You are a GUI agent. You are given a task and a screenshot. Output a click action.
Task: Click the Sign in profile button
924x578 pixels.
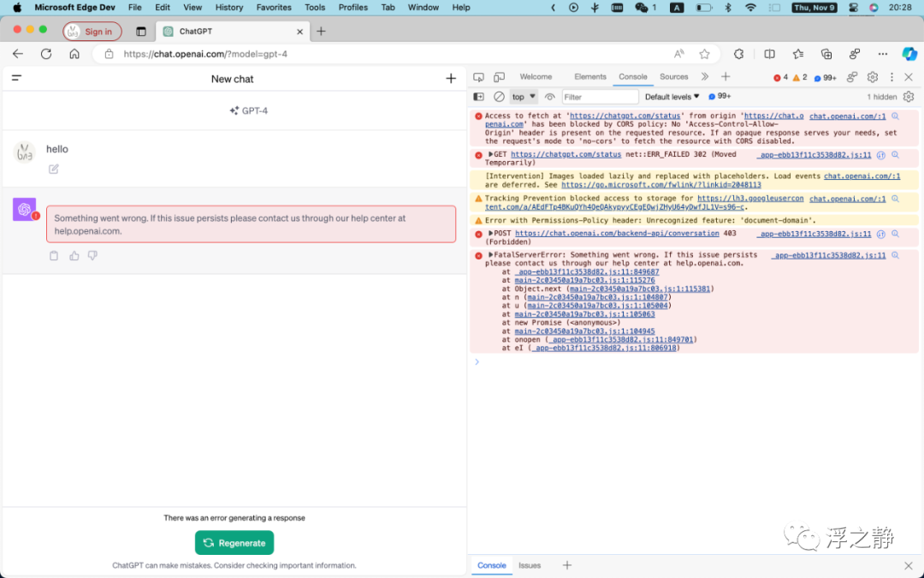point(92,32)
